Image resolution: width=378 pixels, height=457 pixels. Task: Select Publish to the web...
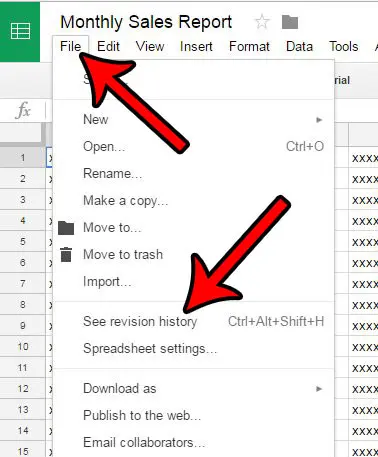[x=194, y=415]
